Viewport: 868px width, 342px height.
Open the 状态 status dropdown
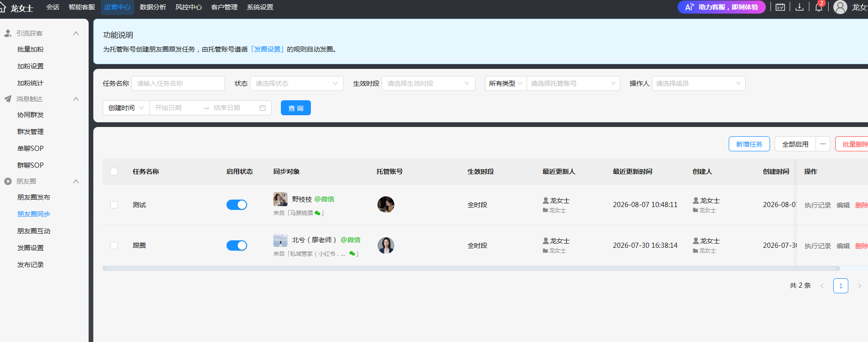point(297,83)
